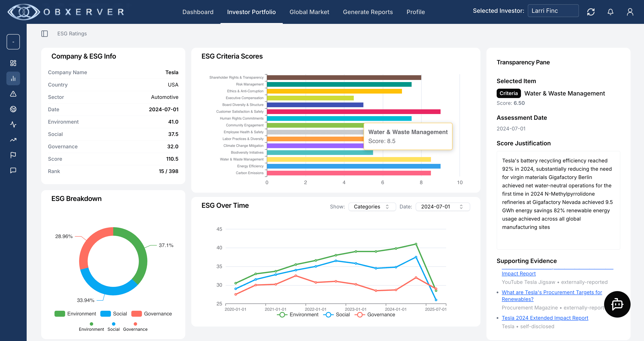Open the floating chat bubble button
644x341 pixels.
click(617, 304)
